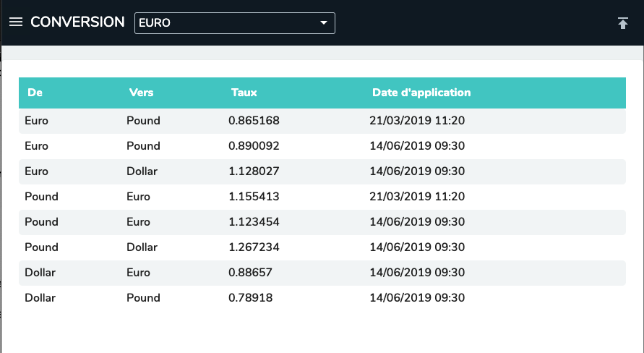Click the 21/03/2019 11:20 date in first row

(416, 121)
